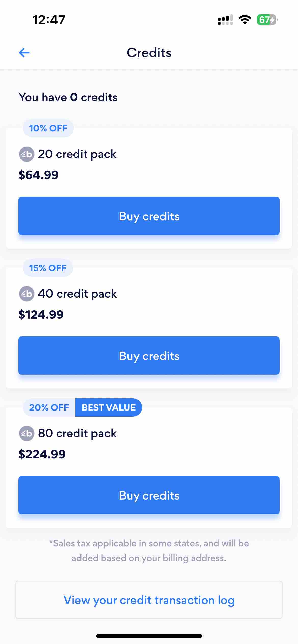Image resolution: width=298 pixels, height=644 pixels.
Task: Tap the credit coin icon beside 40 credit pack
Action: [x=26, y=294]
